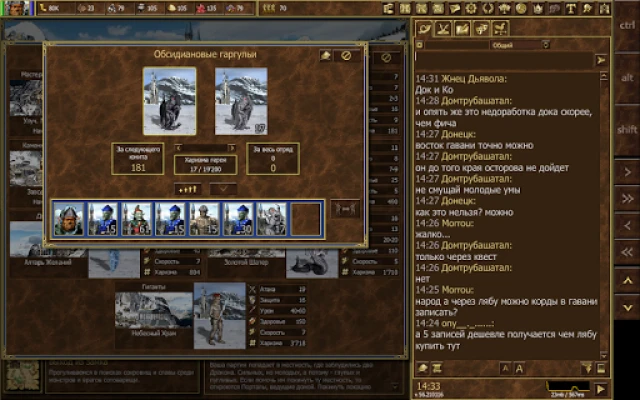The height and width of the screenshot is (400, 640).
Task: Send the chat message with the arrow
Action: point(601,60)
